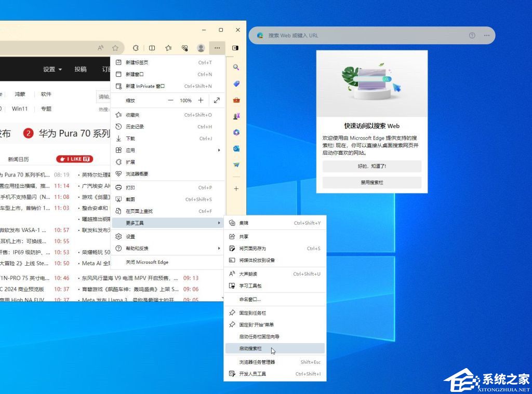Choose 将媒体投放到设备 submenu item
The width and height of the screenshot is (532, 394).
[275, 261]
